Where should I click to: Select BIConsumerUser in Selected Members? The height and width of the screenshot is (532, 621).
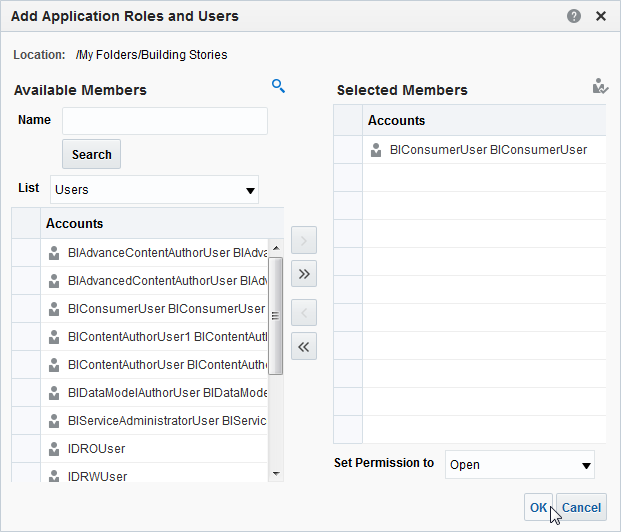point(487,150)
